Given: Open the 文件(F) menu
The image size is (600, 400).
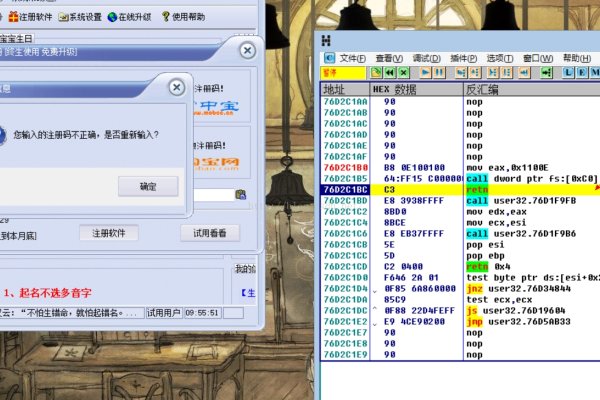Looking at the screenshot, I should [353, 58].
